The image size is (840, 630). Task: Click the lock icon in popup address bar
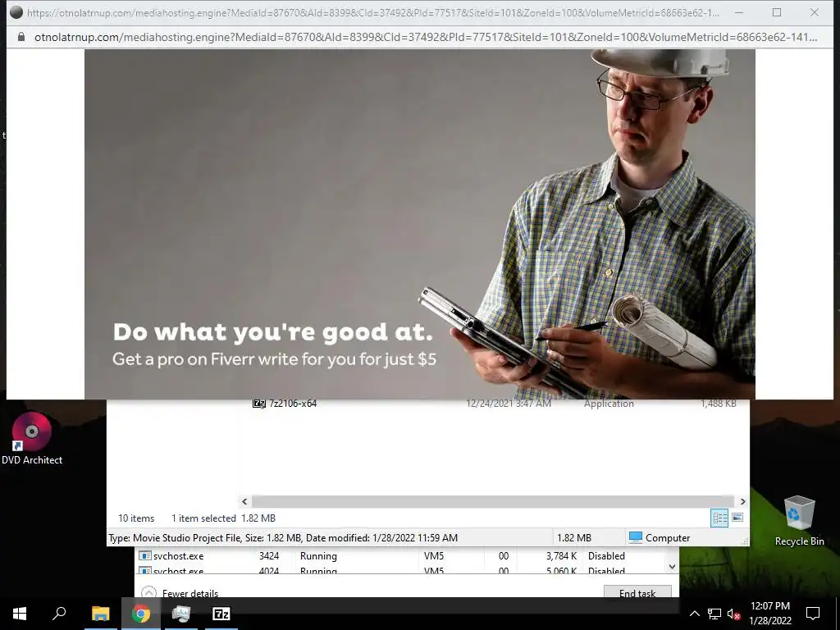click(21, 37)
